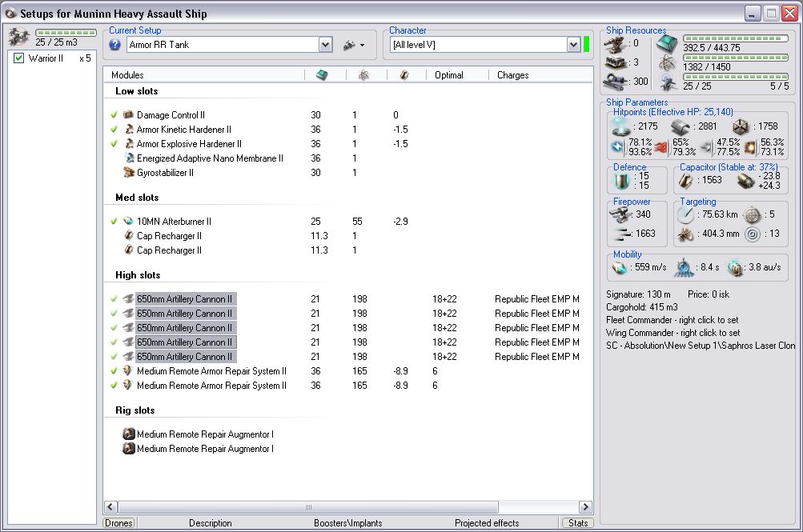Click the armor hitpoints icon

(x=680, y=126)
